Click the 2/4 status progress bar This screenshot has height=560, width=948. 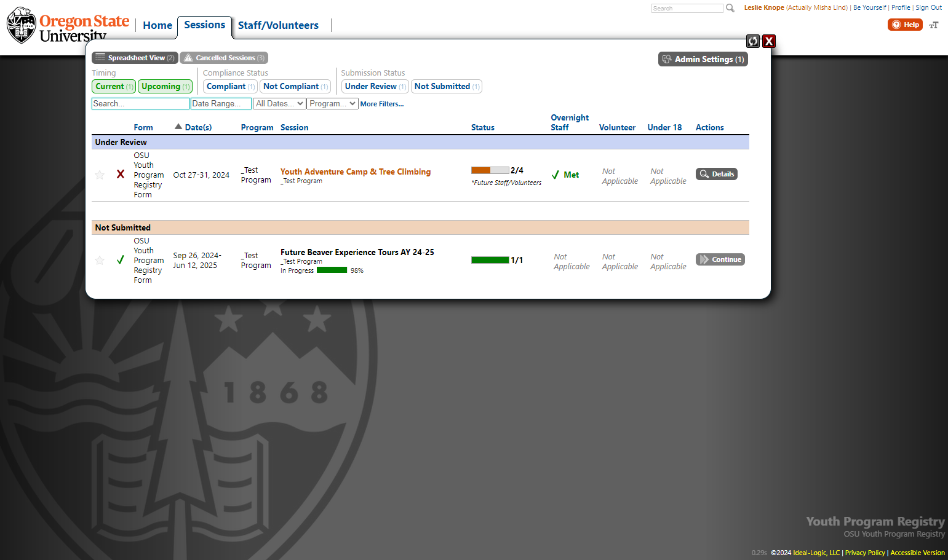490,170
